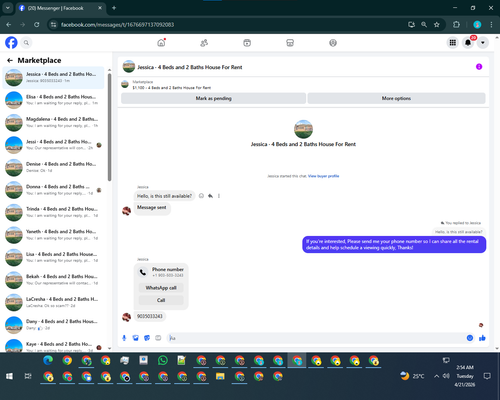Open Chrome three-dot menu
The height and width of the screenshot is (400, 500).
coord(491,25)
